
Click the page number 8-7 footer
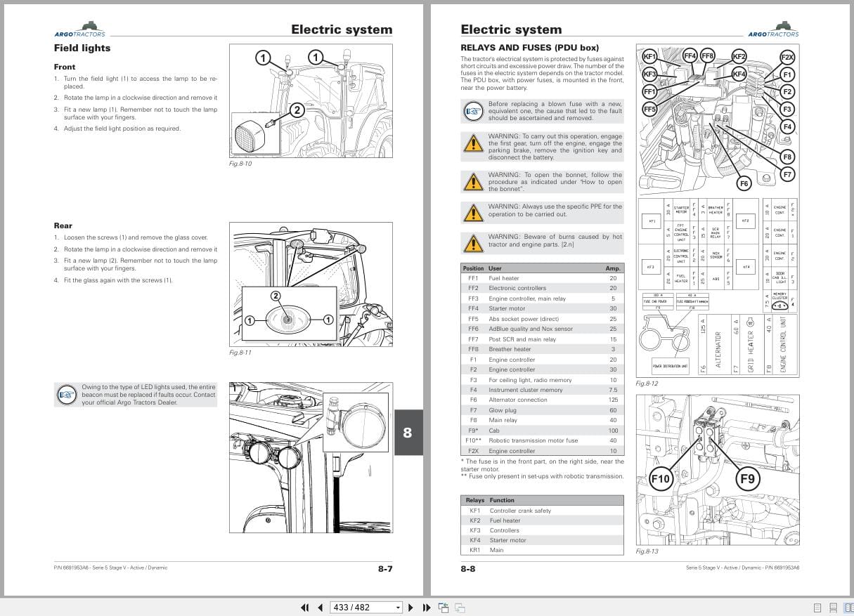385,569
